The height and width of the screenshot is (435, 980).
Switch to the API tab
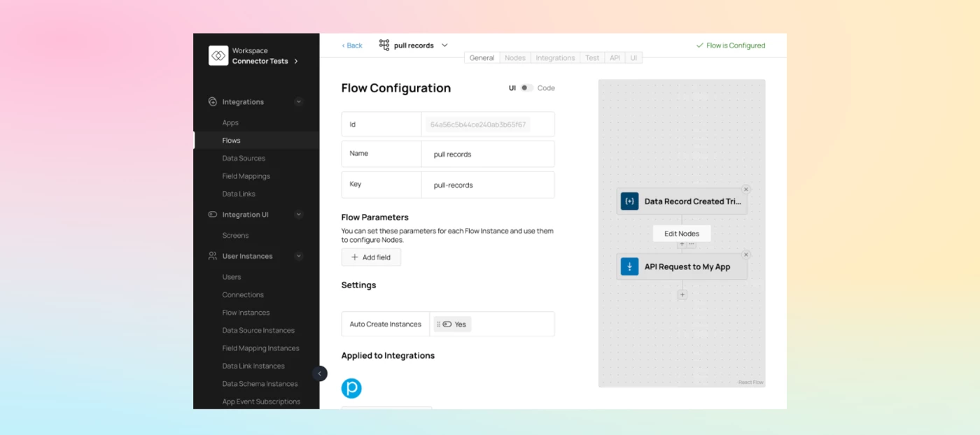coord(615,58)
